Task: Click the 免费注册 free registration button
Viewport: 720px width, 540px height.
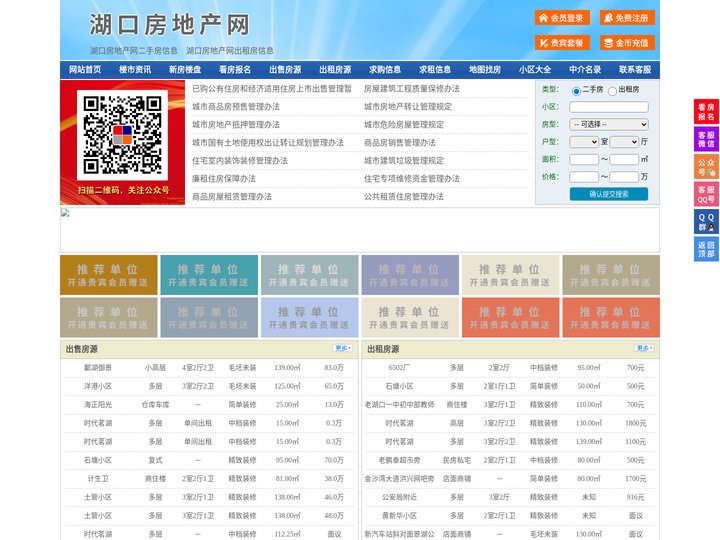Action: point(627,18)
